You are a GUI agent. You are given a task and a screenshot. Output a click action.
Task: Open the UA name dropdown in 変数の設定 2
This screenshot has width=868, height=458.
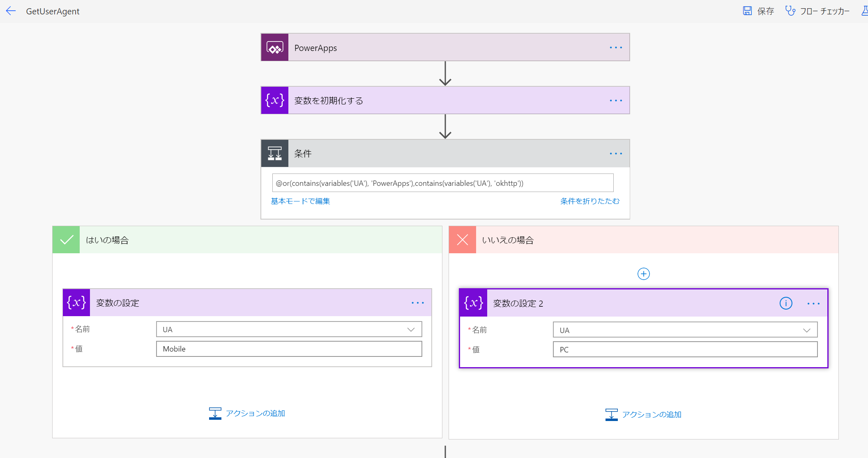coord(806,329)
